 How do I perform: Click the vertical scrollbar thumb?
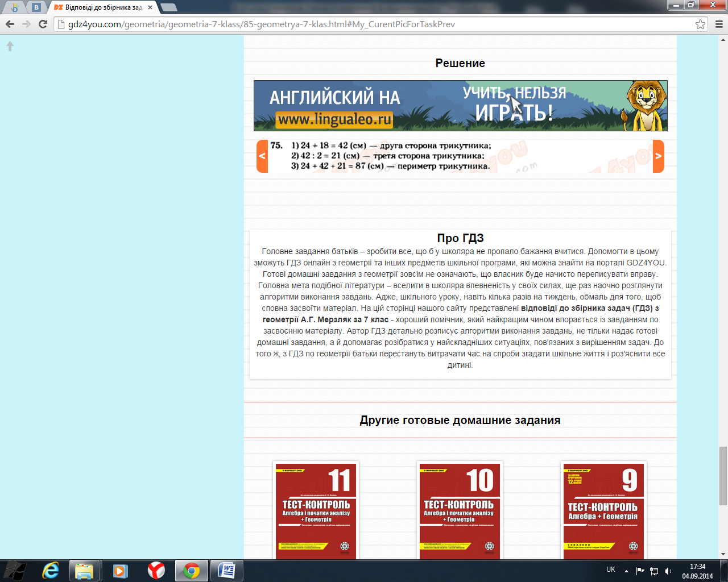click(x=723, y=476)
